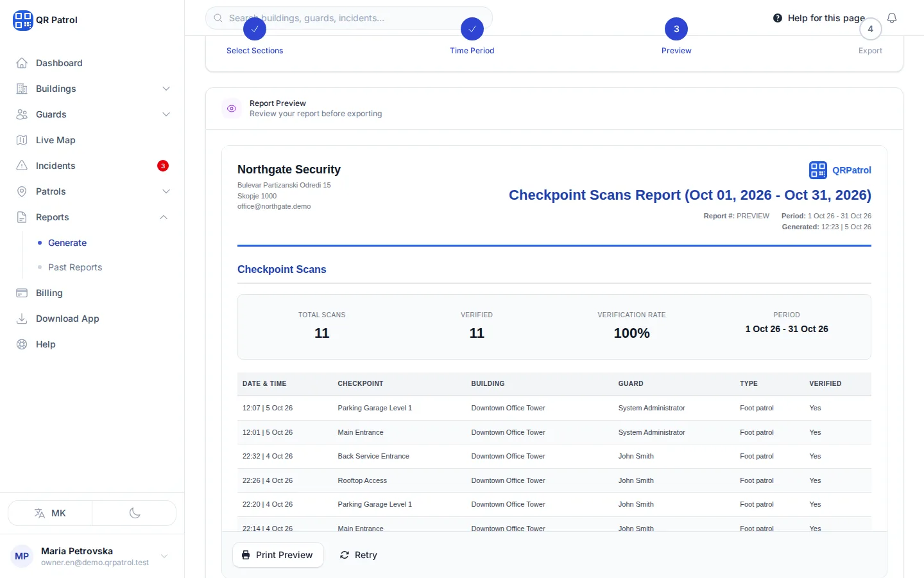Screen dimensions: 924x578
Task: Click the Buildings sidebar icon
Action: tap(22, 89)
